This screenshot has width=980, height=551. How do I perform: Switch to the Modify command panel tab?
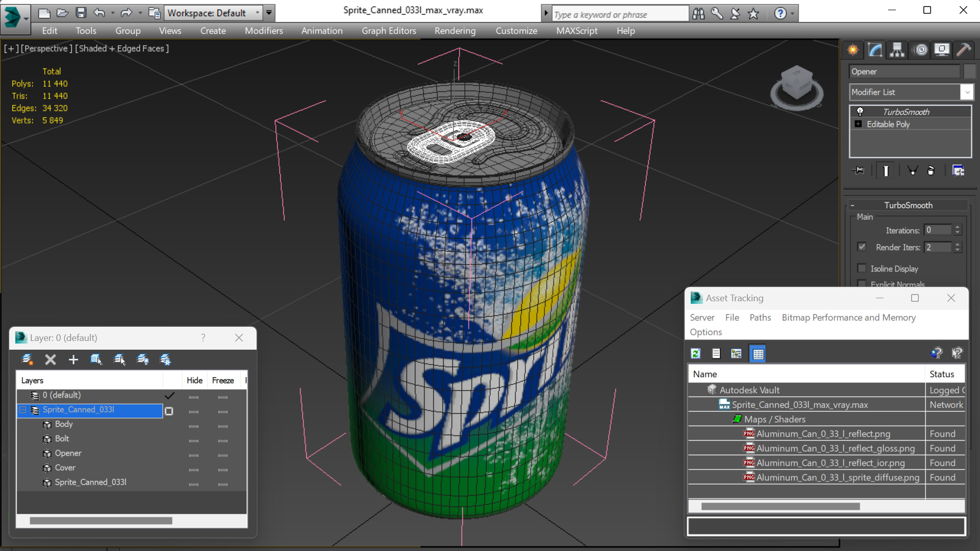(875, 50)
